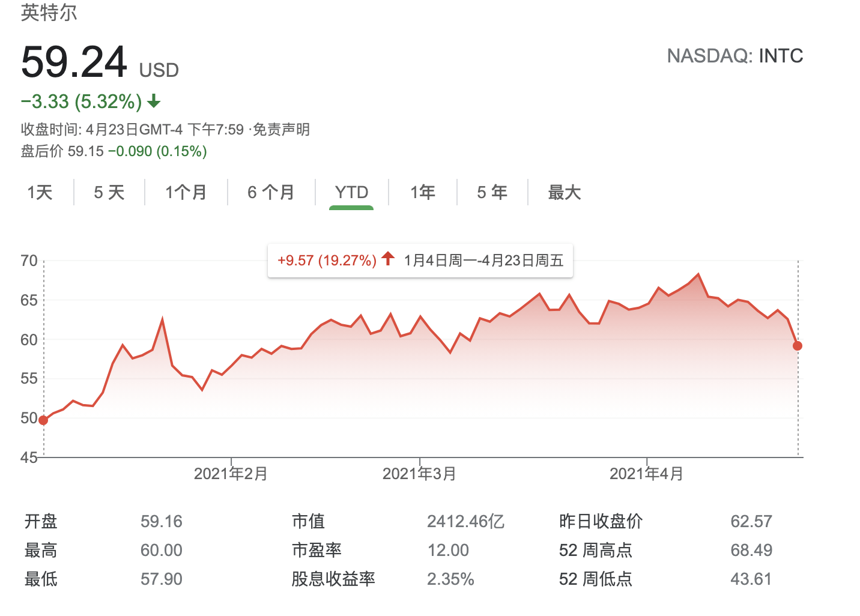
Task: Click the NASDAQ: INTC ticker label
Action: click(x=735, y=56)
